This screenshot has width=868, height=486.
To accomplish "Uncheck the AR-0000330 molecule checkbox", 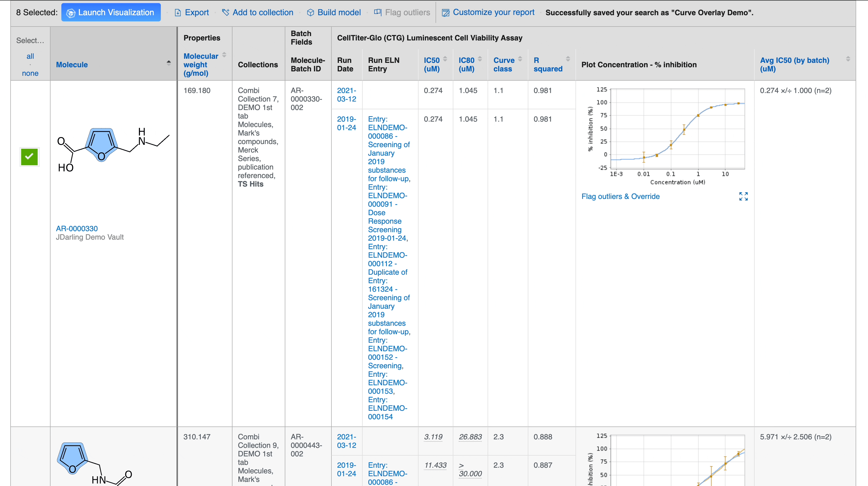I will (x=29, y=157).
